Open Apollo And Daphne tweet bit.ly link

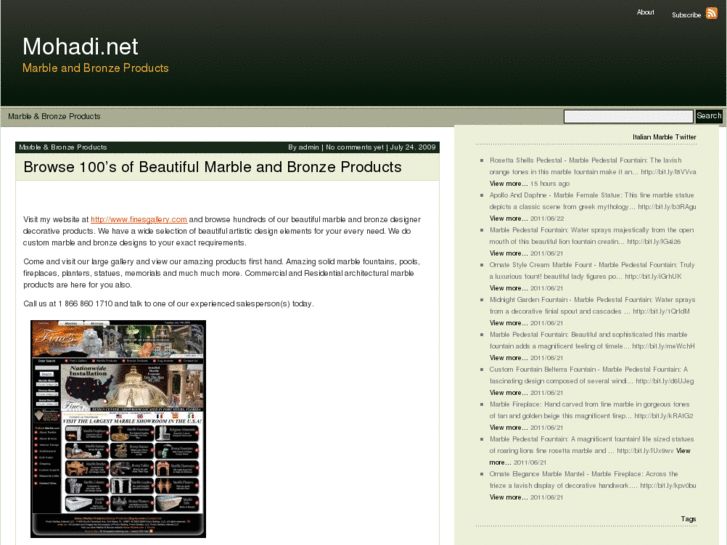667,207
